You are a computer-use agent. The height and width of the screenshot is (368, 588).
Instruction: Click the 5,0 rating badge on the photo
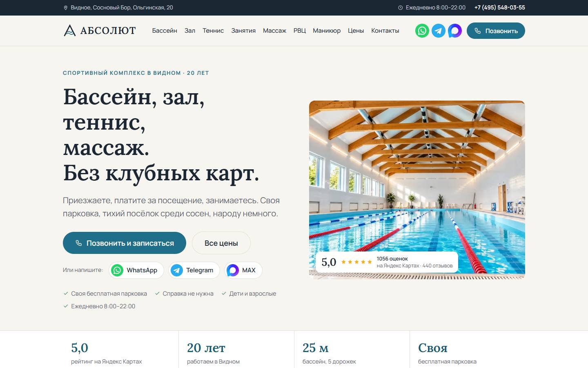point(387,262)
